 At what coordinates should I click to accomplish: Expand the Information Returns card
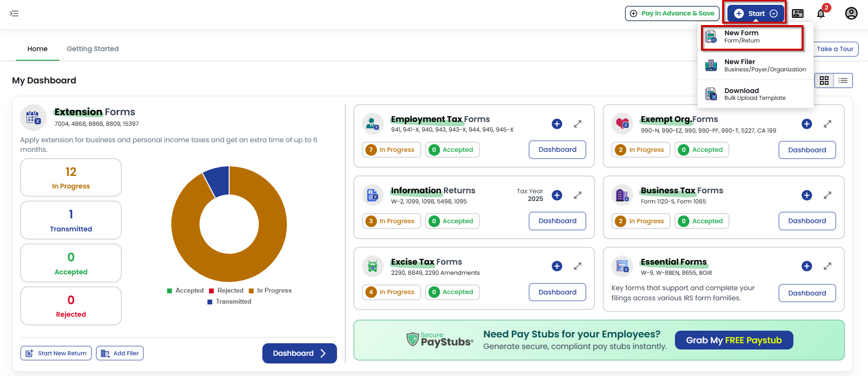tap(578, 195)
